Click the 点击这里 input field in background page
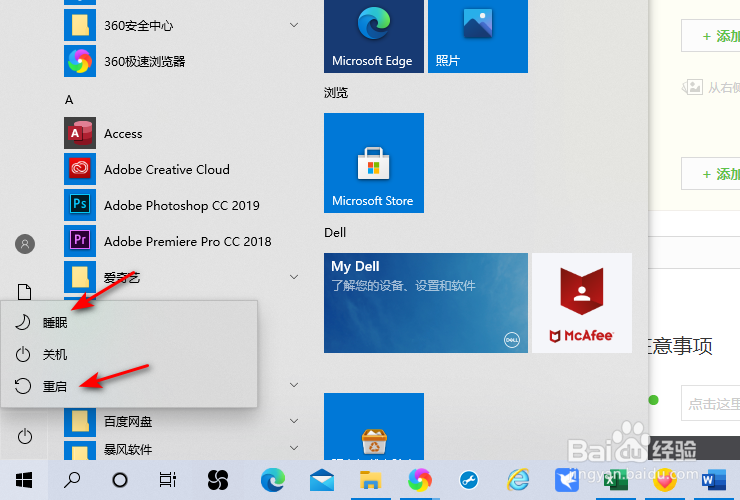The image size is (740, 500). pos(710,403)
